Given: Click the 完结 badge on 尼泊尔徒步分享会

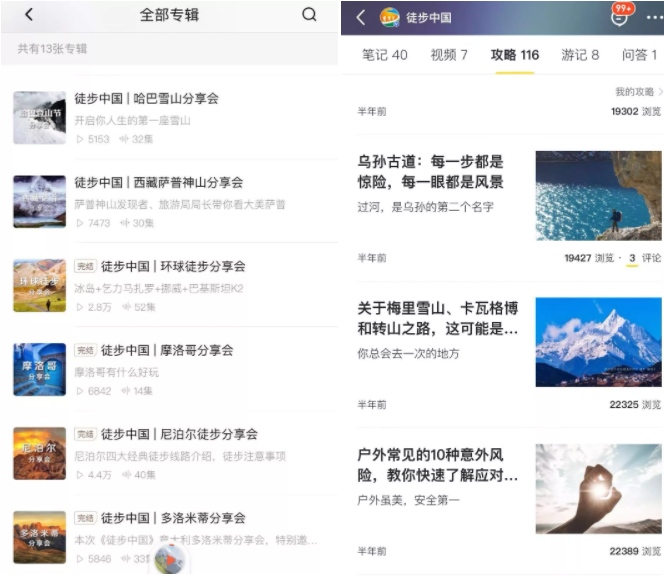Looking at the screenshot, I should (x=86, y=434).
